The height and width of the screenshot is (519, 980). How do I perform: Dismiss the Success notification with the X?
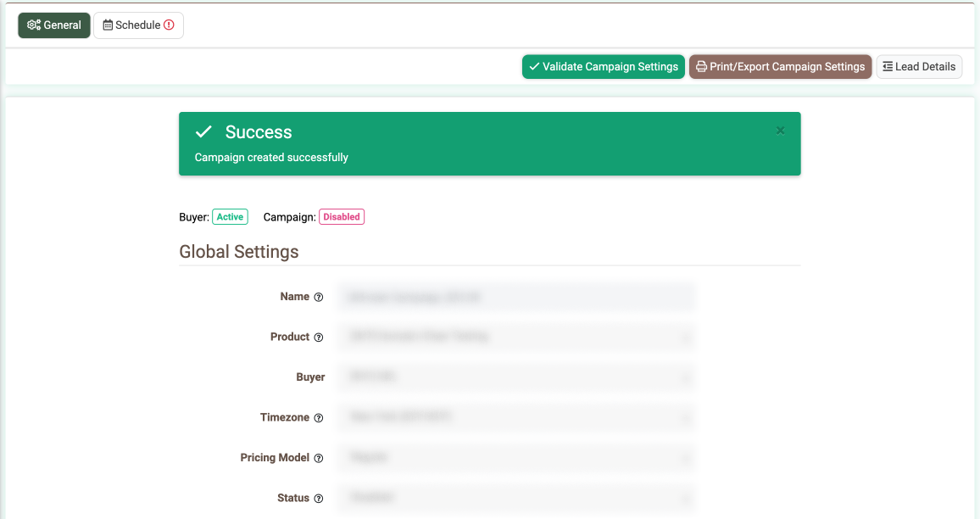[780, 131]
